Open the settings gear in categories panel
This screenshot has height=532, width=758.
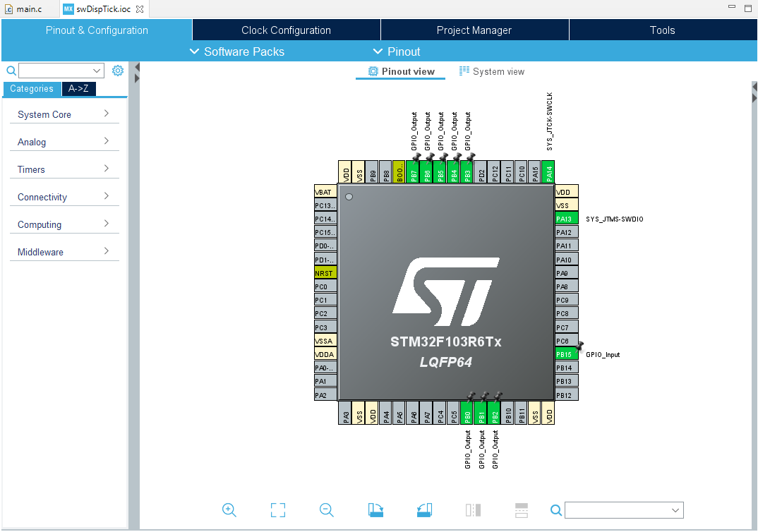click(x=117, y=71)
